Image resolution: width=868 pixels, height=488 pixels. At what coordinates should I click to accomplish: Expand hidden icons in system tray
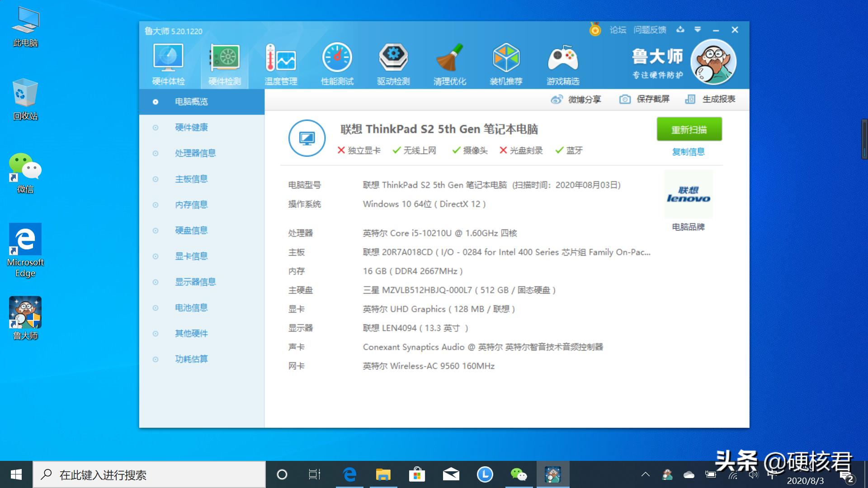pos(645,474)
